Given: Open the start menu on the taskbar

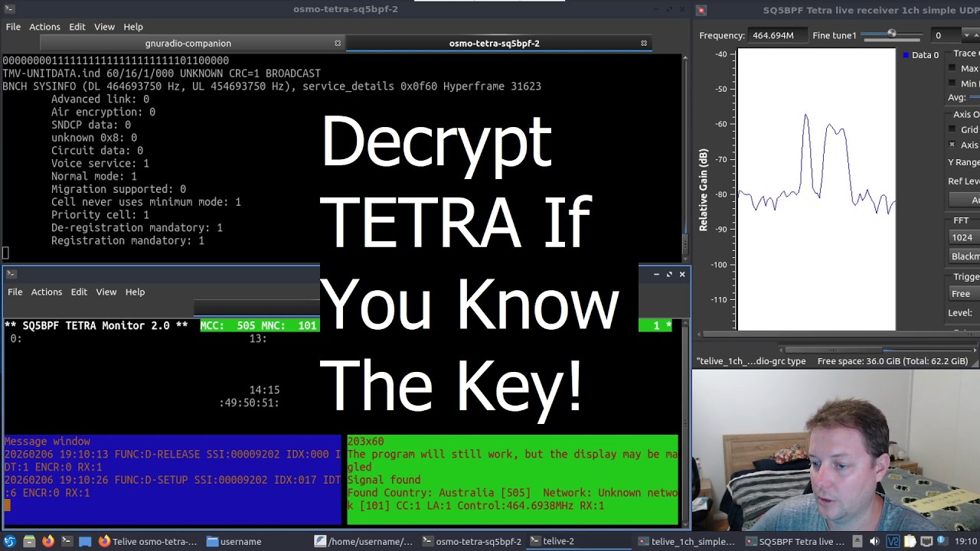Looking at the screenshot, I should pyautogui.click(x=9, y=541).
